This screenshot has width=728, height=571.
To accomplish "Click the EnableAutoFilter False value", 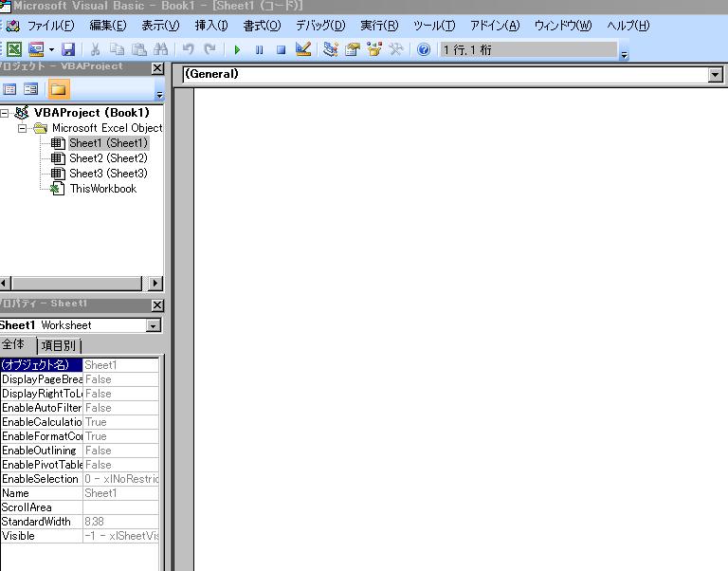I will pos(120,408).
